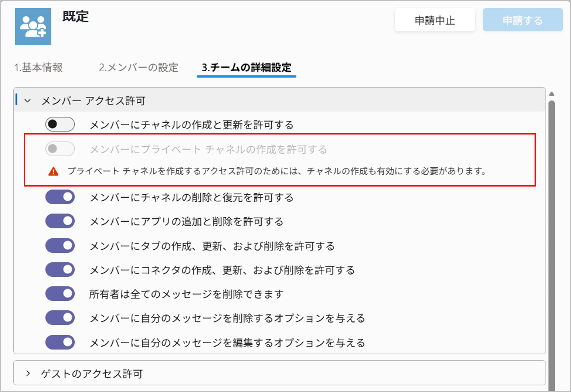
Task: Click the 申請する submit button
Action: [523, 20]
